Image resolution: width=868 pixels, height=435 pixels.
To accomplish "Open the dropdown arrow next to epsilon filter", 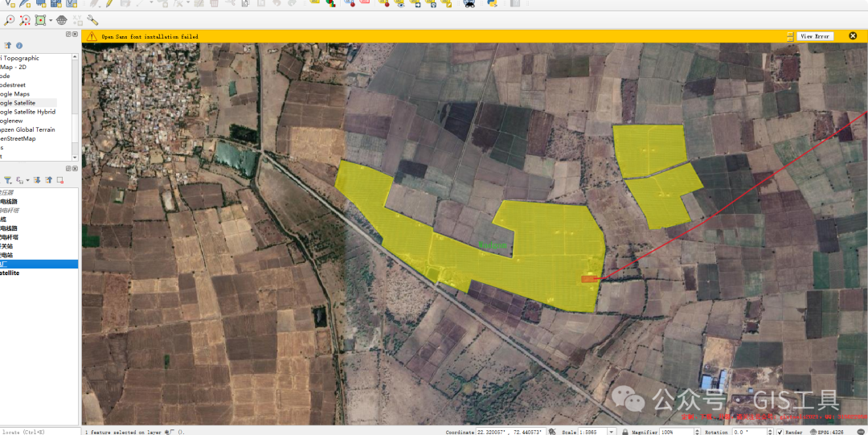I will click(27, 181).
